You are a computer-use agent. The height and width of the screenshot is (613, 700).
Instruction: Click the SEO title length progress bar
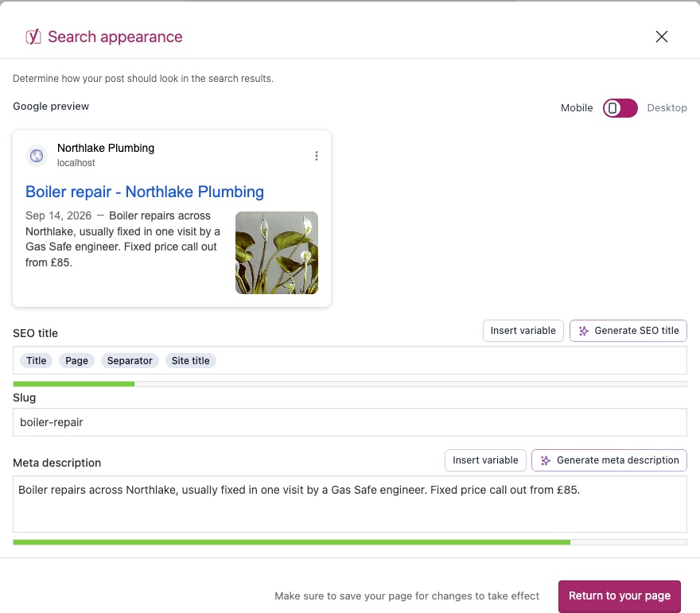tap(350, 384)
